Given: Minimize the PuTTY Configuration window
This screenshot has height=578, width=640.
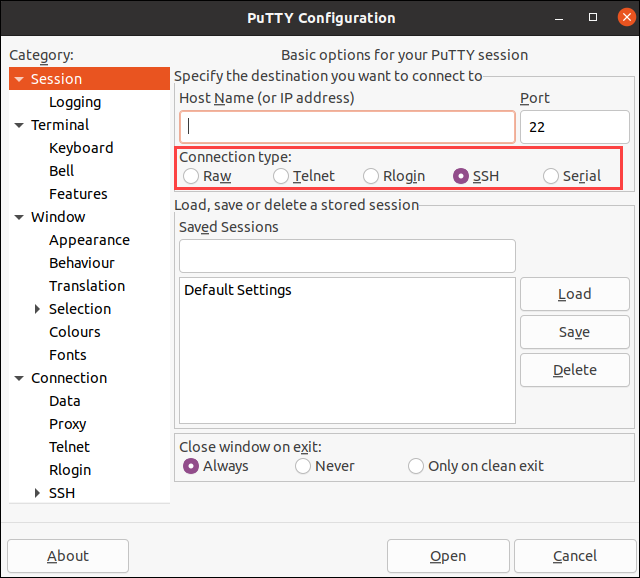Looking at the screenshot, I should [559, 18].
